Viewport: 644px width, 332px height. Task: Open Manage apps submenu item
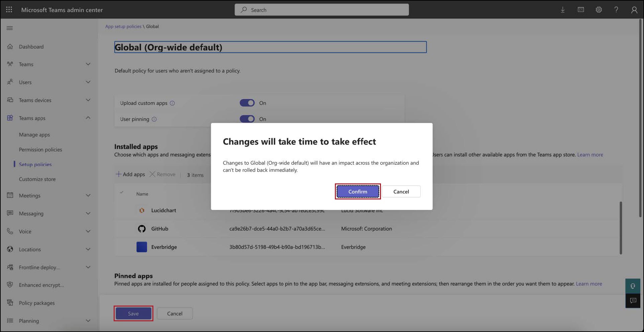click(x=34, y=135)
